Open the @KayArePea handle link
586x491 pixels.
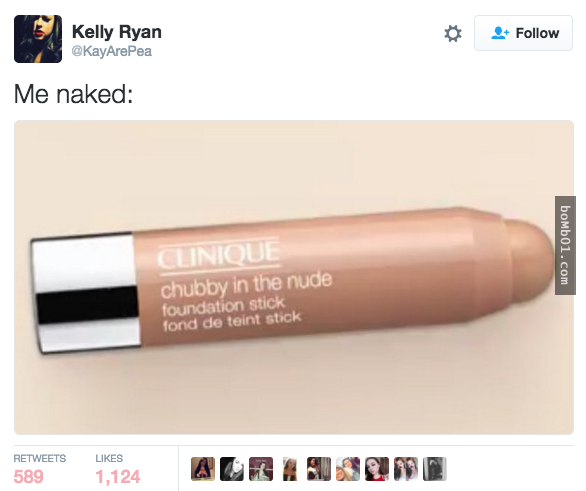coord(111,51)
